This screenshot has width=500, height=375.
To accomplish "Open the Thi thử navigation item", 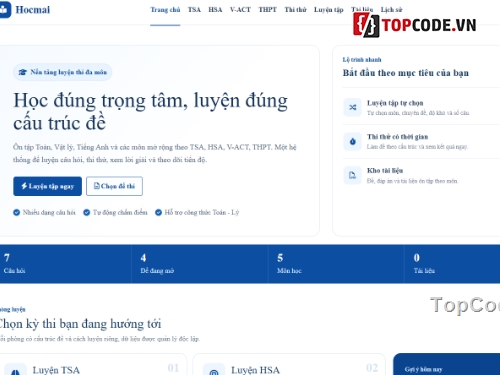I will click(295, 10).
